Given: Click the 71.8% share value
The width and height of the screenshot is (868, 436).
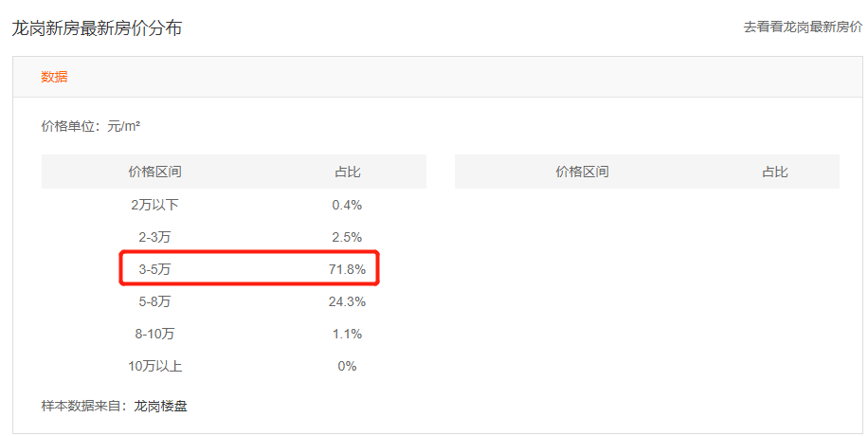Looking at the screenshot, I should 347,269.
